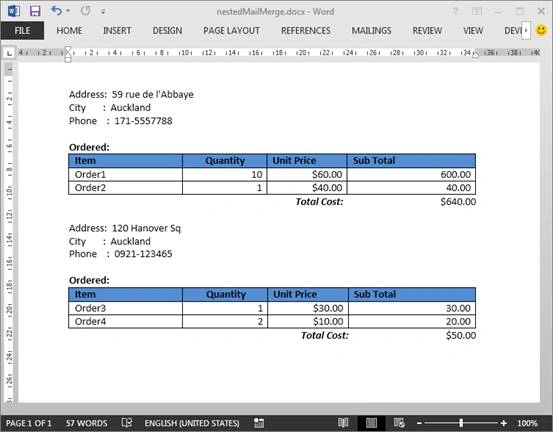Viewport: 553px width, 432px height.
Task: Click the smiley feedback icon
Action: click(541, 30)
